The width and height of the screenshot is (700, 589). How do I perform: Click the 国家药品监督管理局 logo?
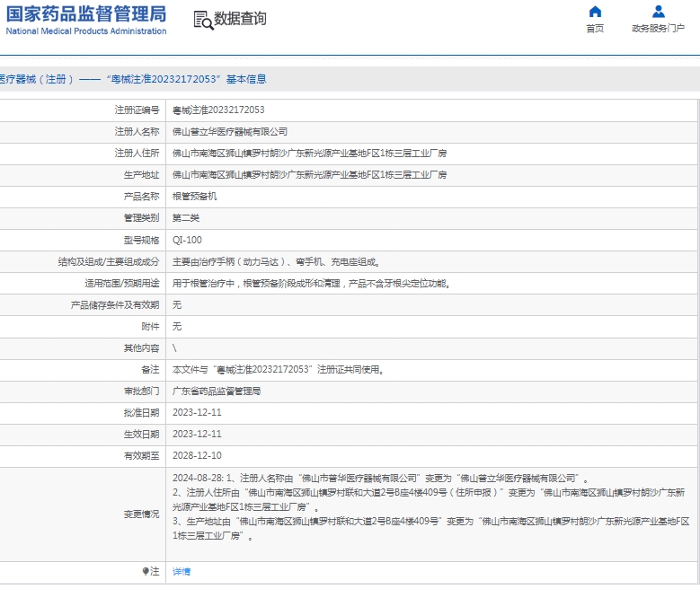86,13
